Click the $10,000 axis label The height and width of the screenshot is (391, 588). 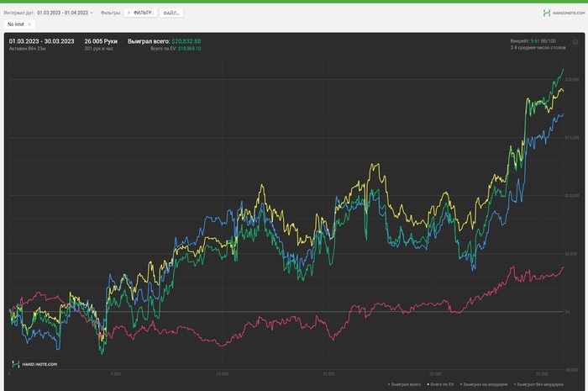coord(572,196)
